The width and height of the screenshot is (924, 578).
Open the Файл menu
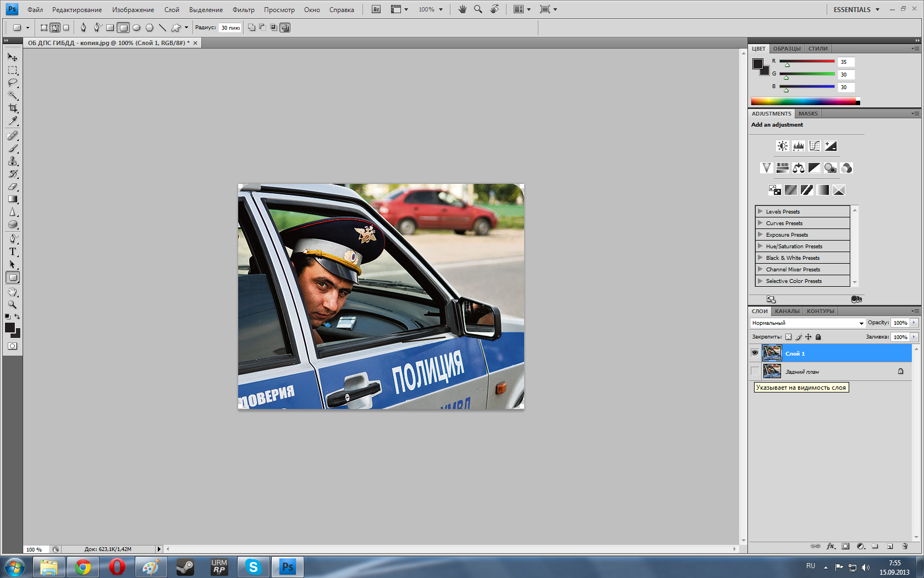(x=35, y=10)
